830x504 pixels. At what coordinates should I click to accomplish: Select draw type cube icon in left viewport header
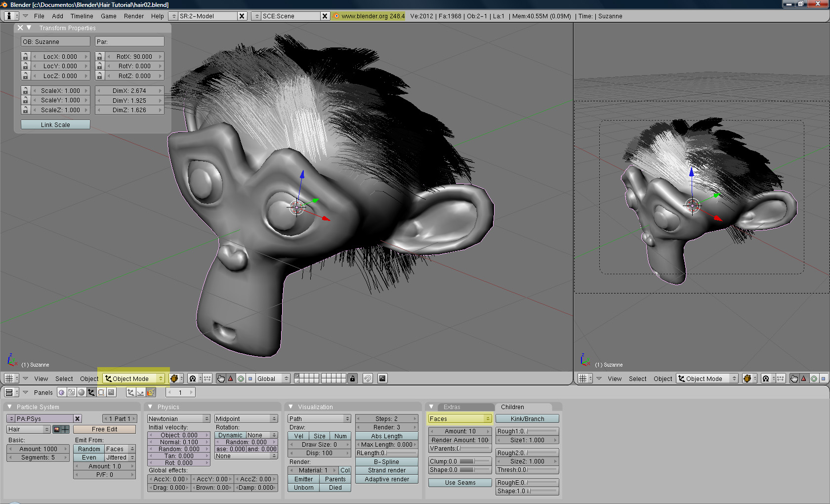(x=175, y=378)
